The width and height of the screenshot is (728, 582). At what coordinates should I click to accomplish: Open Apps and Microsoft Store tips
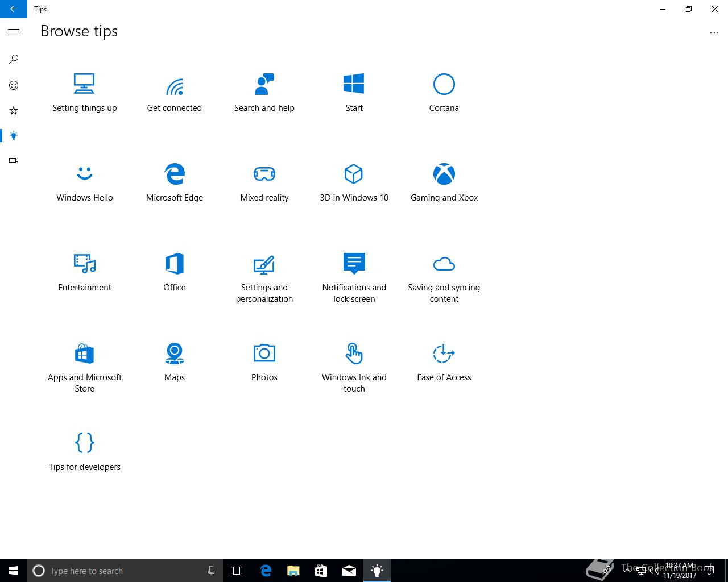(85, 368)
